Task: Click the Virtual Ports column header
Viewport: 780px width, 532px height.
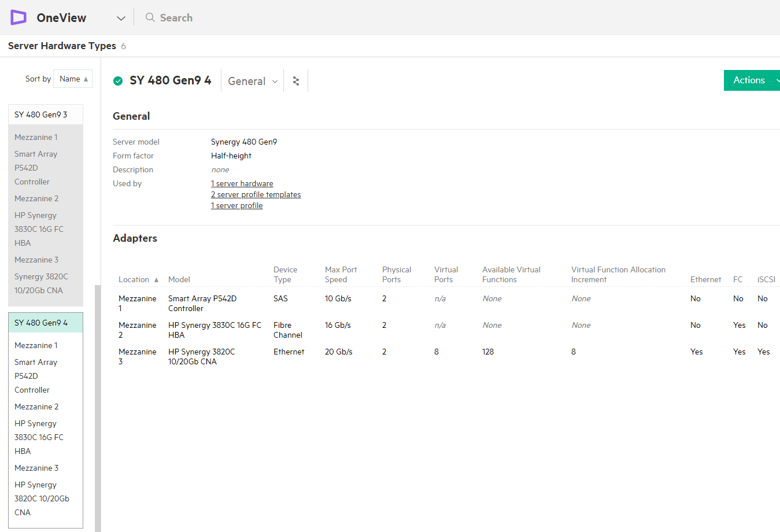Action: 446,275
